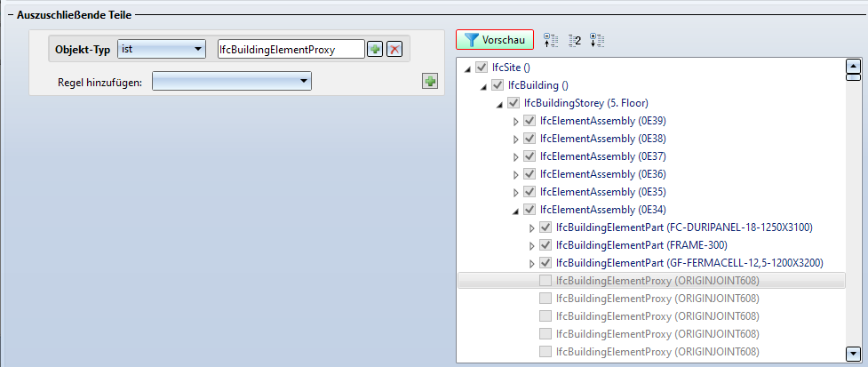Screen dimensions: 868x367
Task: Uncheck IfcElementAssembly 0E37 checkbox
Action: 530,156
